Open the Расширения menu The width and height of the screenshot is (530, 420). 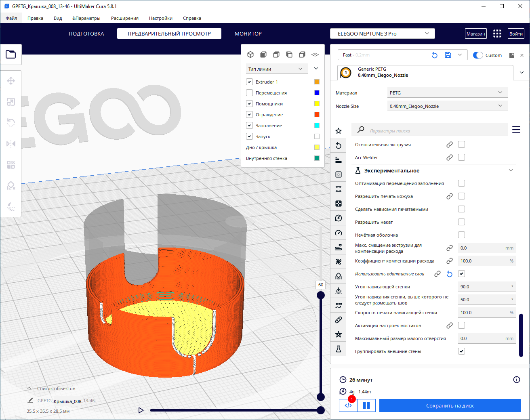coord(125,18)
